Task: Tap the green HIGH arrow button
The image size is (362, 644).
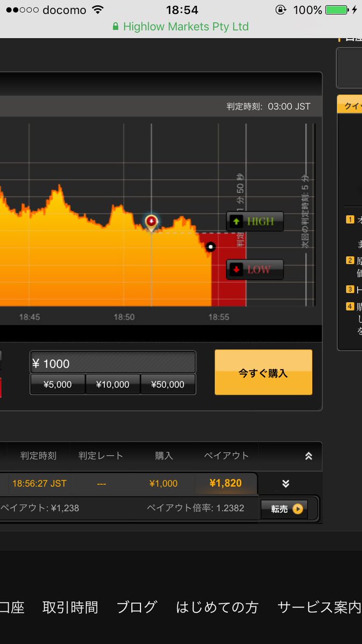Action: 255,221
